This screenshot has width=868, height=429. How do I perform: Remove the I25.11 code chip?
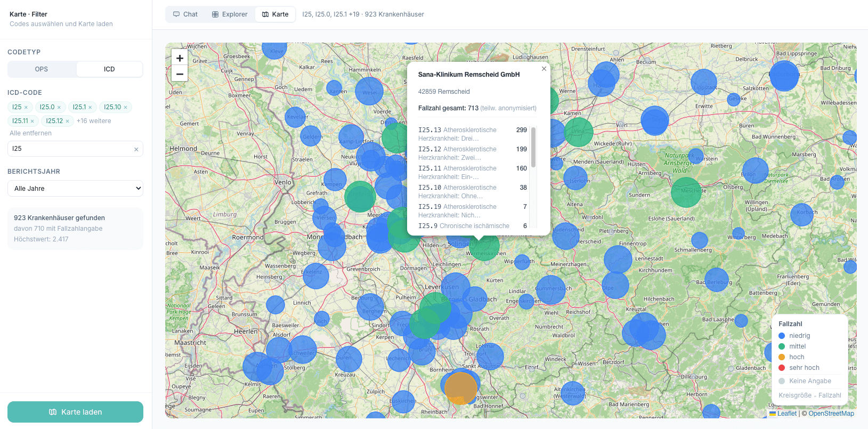click(32, 121)
